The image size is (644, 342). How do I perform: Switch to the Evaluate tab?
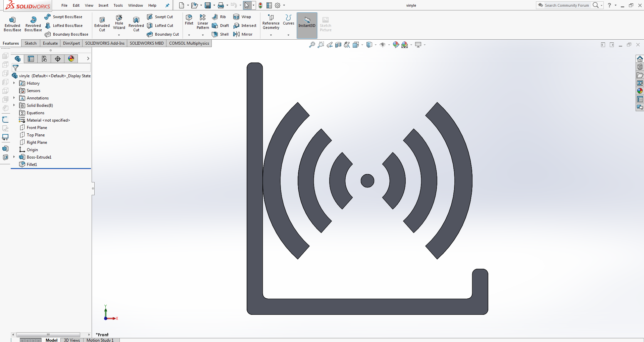(x=50, y=43)
